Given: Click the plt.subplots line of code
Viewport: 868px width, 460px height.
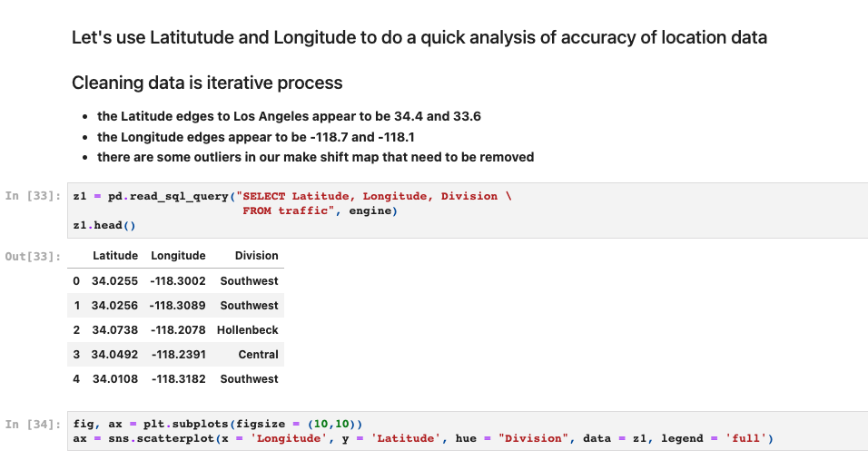Looking at the screenshot, I should point(218,424).
